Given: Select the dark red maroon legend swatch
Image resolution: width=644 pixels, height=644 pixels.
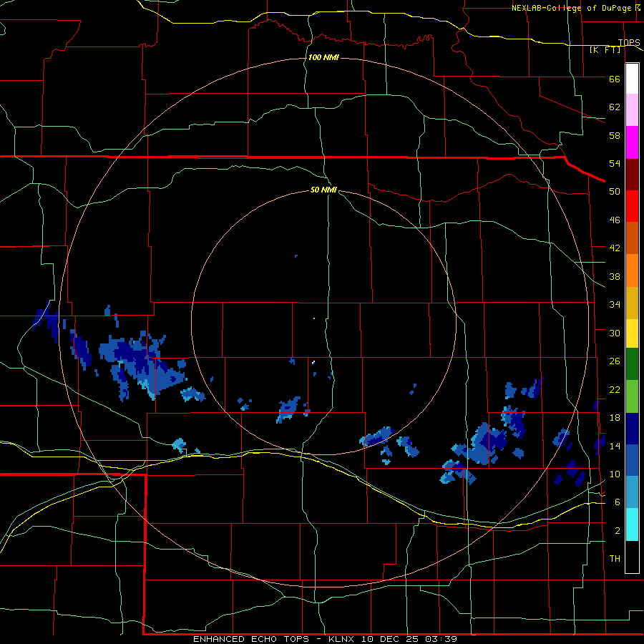Looking at the screenshot, I should tap(632, 174).
